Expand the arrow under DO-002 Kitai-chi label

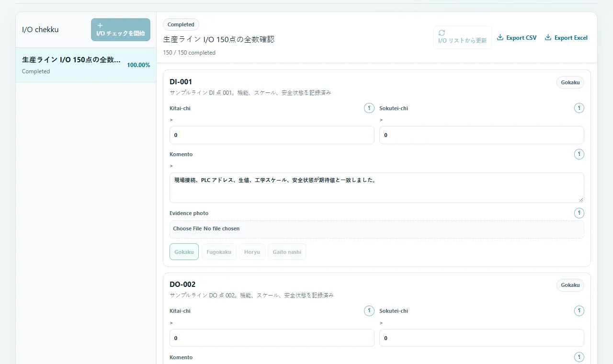171,323
